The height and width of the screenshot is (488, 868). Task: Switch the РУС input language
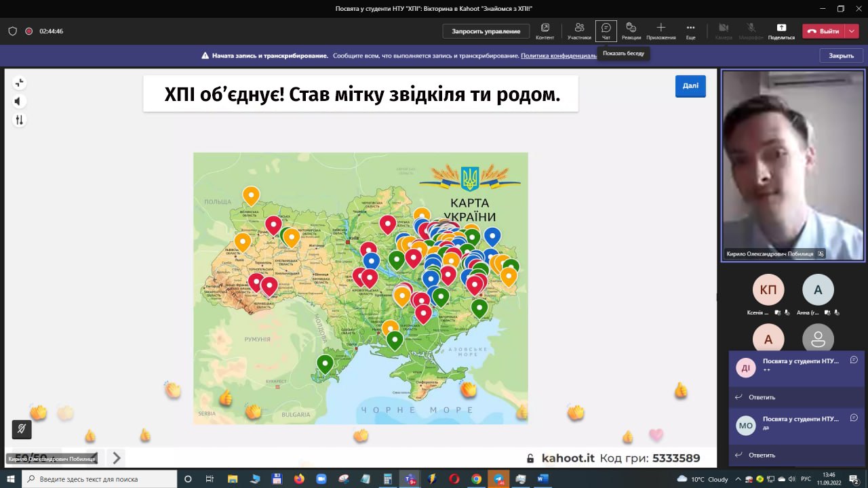pos(806,479)
